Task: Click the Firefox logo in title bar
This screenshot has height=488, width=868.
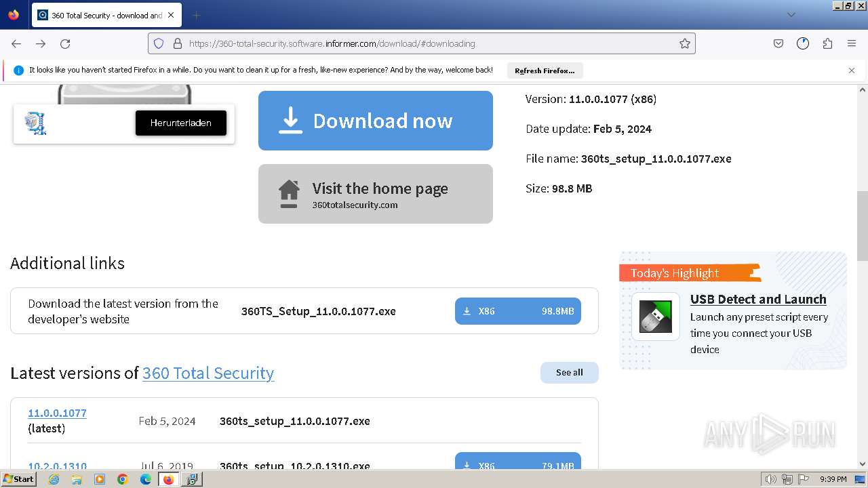Action: (14, 15)
